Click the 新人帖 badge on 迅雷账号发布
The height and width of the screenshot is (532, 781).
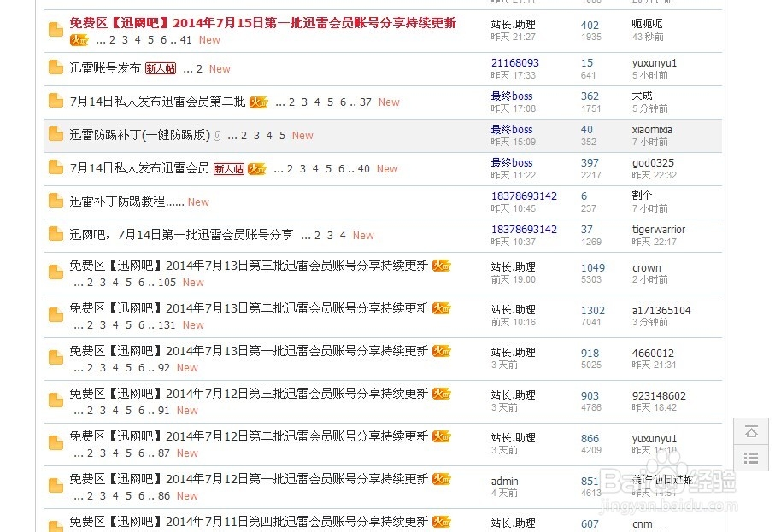[x=161, y=68]
